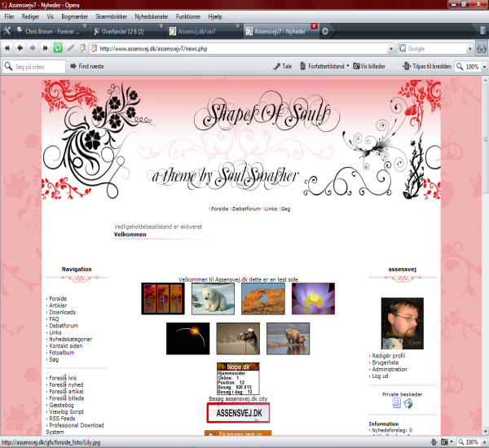Switch to Chris Brown - Forever tab
This screenshot has width=489, height=448.
coord(51,31)
